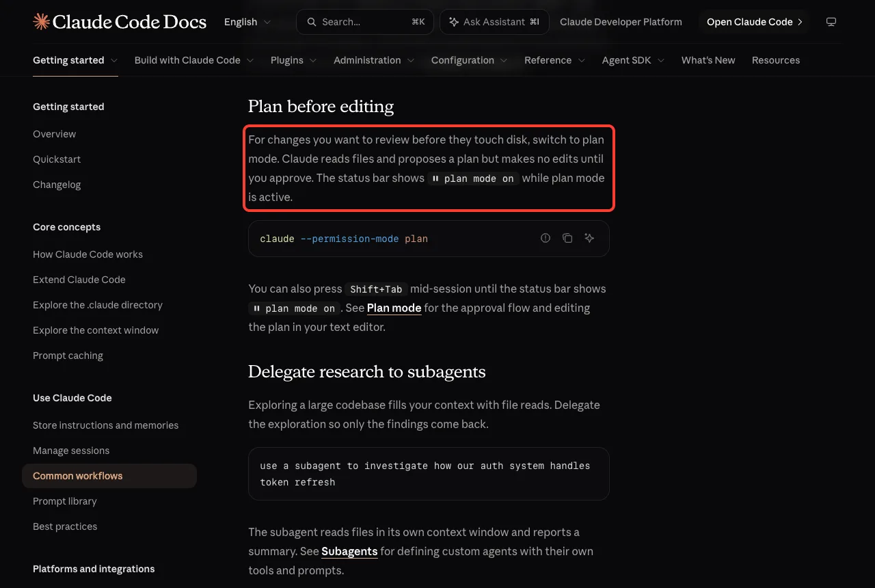Expand the Getting started top navigation menu
This screenshot has height=588, width=875.
click(x=75, y=60)
